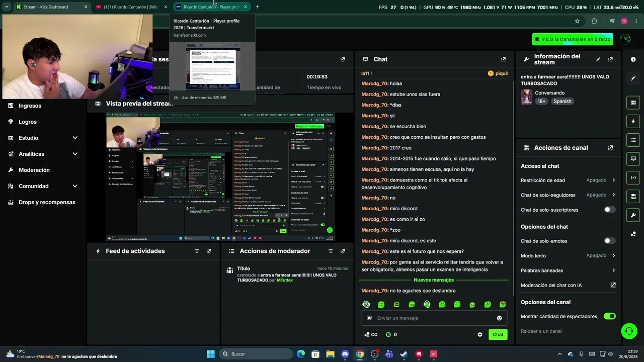Pop out the Acciones de moderador panel
644x362 pixels.
(x=343, y=251)
